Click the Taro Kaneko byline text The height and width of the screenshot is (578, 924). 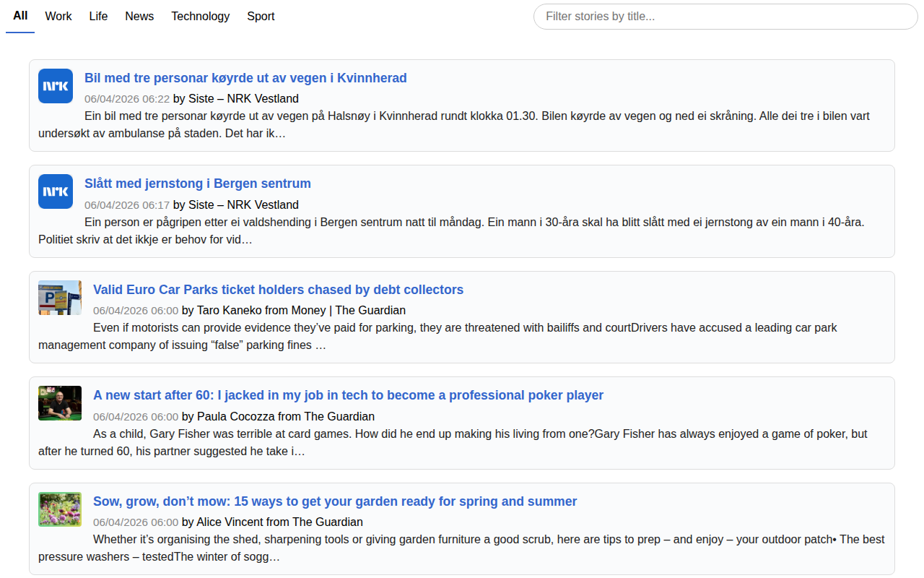coord(293,310)
